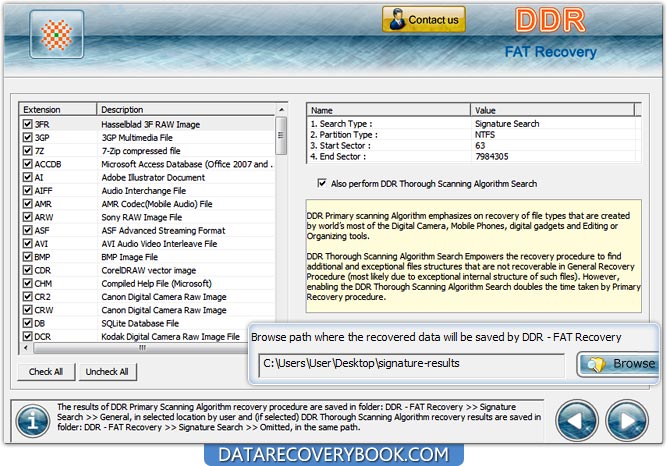This screenshot has height=466, width=667.
Task: Toggle the AVI extension checkbox
Action: pyautogui.click(x=27, y=243)
